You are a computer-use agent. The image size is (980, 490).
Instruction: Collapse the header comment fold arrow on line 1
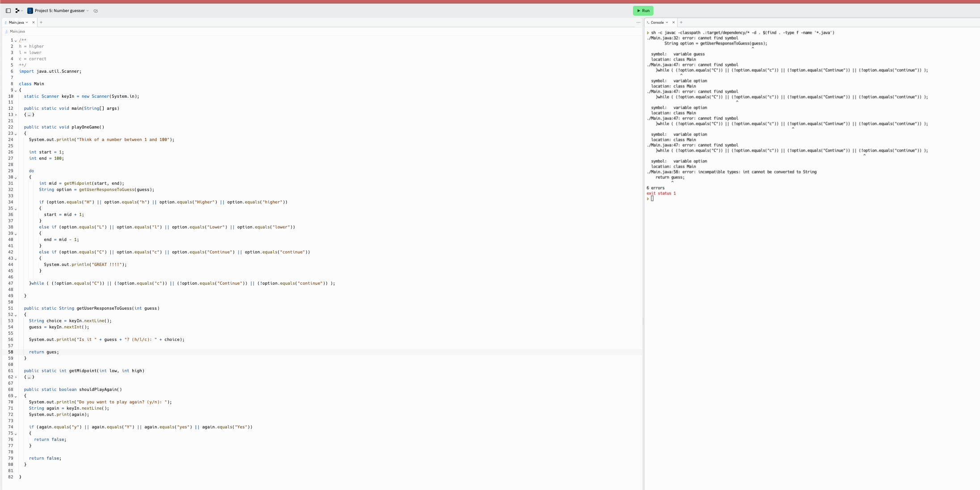pyautogui.click(x=16, y=40)
